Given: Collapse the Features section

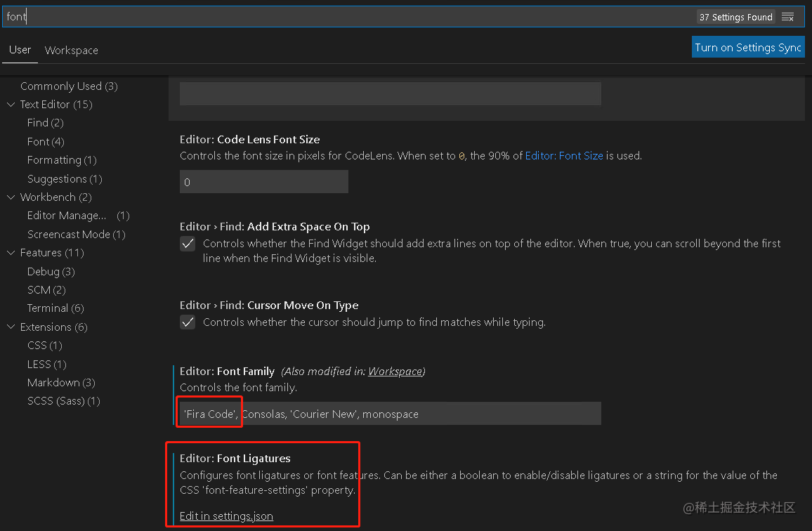Looking at the screenshot, I should (11, 252).
